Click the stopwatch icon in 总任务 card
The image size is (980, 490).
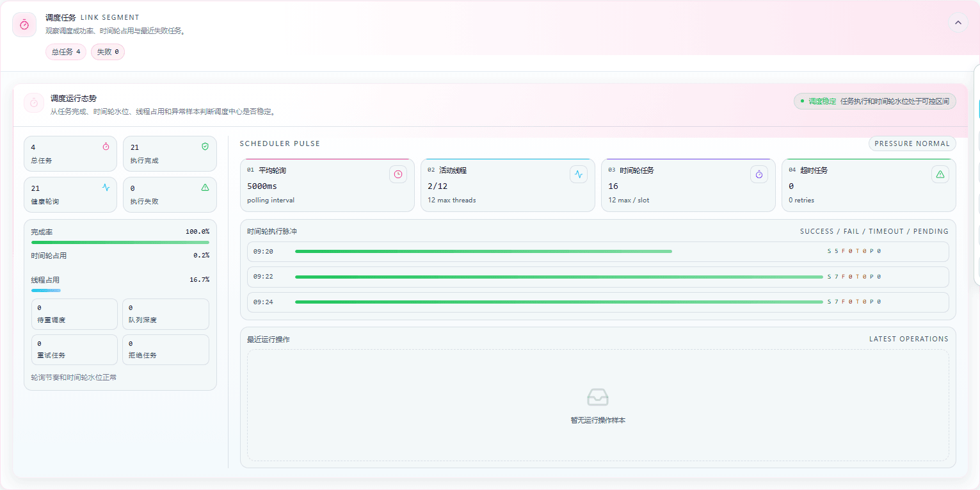pos(106,147)
